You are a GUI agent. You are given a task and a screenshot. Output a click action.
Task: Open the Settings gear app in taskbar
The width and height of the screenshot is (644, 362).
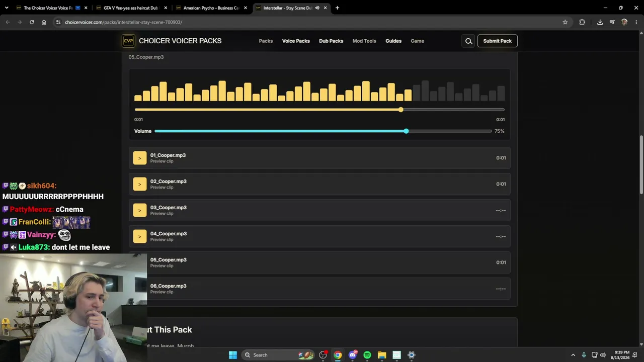tap(411, 355)
